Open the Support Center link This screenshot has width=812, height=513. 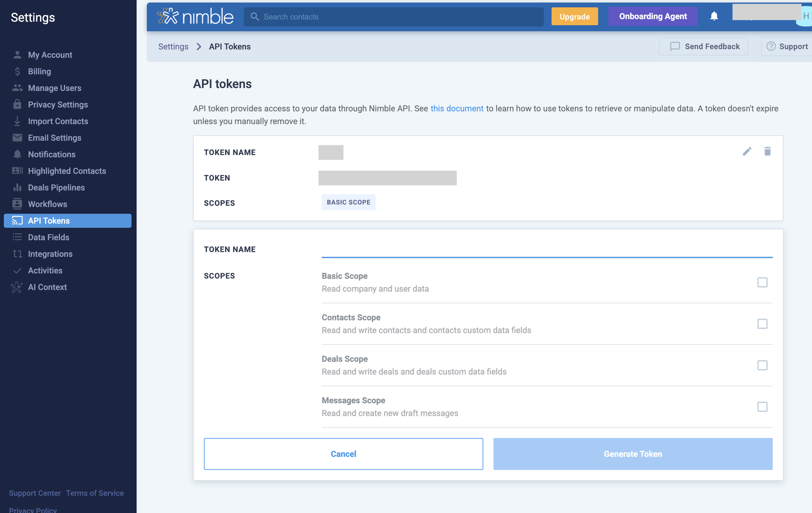pos(35,493)
